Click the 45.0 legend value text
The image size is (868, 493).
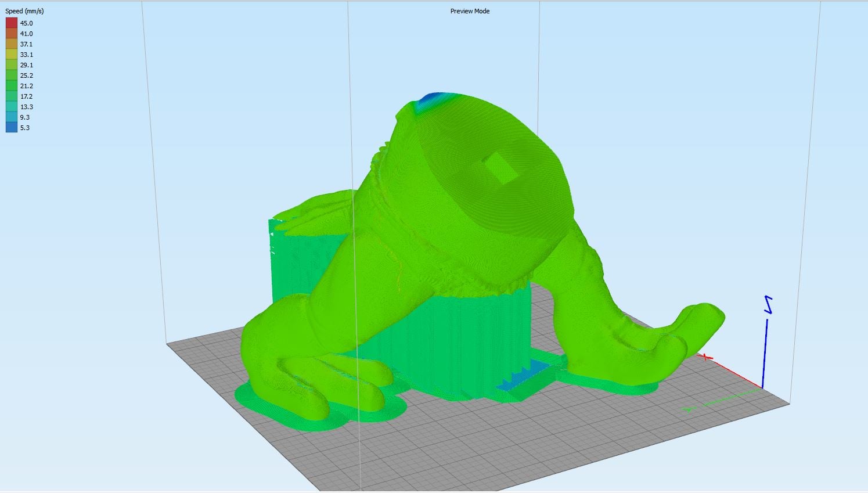pyautogui.click(x=26, y=23)
